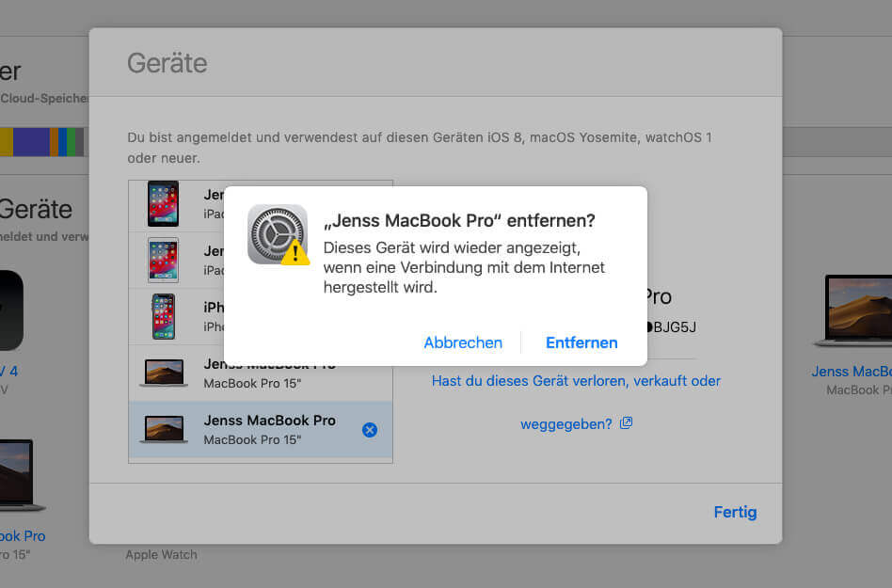Select the second iPad icon in device list

163,260
